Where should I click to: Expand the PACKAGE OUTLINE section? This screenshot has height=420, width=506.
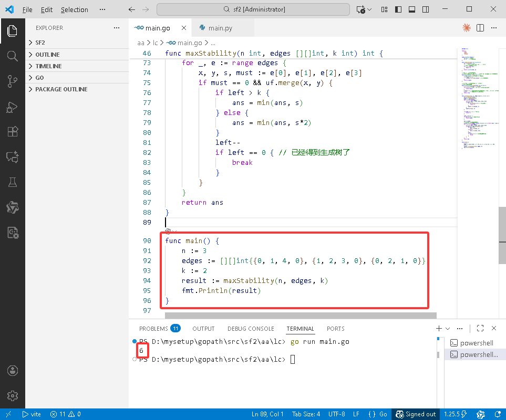pyautogui.click(x=77, y=89)
